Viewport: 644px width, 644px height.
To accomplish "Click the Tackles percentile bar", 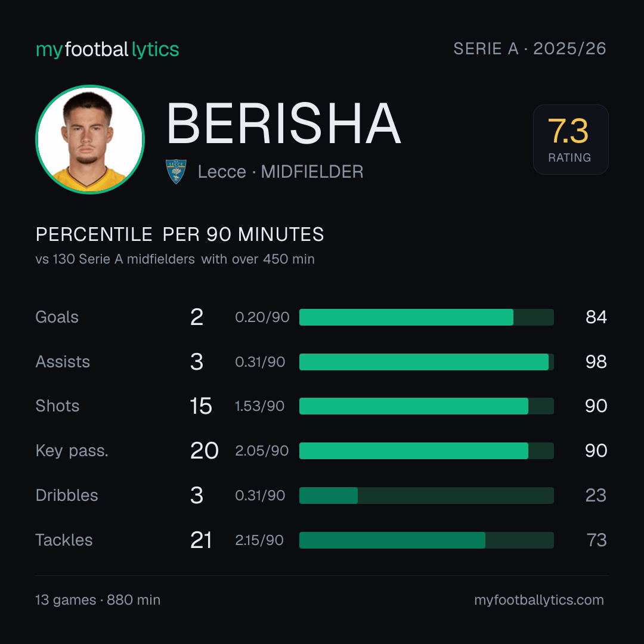I will pos(426,540).
